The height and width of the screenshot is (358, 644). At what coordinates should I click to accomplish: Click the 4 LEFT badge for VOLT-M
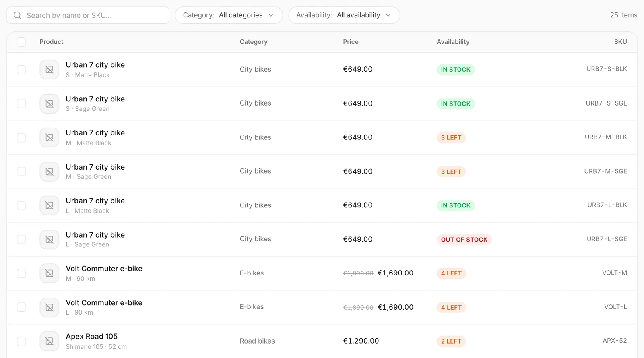click(x=451, y=273)
